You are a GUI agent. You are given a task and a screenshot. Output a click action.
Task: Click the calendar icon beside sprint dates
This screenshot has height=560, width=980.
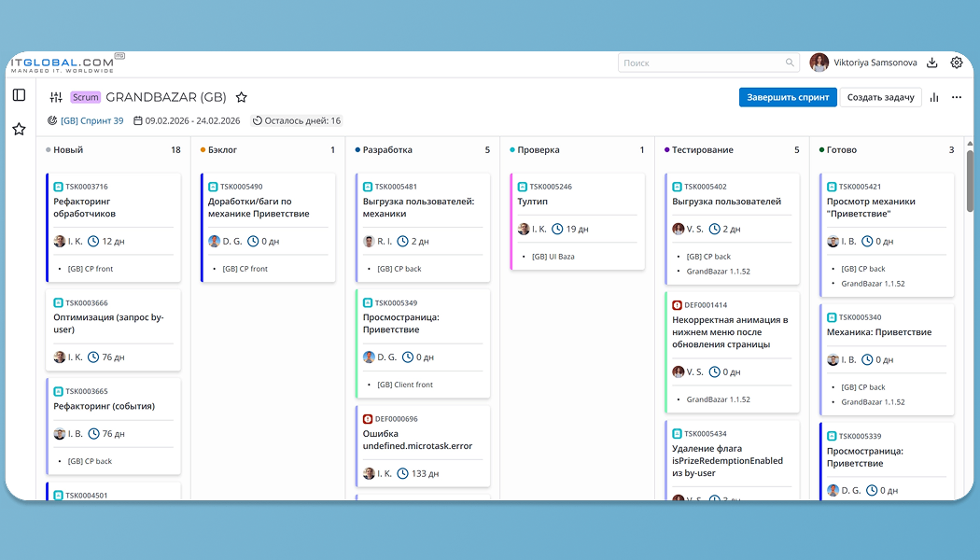click(x=138, y=120)
